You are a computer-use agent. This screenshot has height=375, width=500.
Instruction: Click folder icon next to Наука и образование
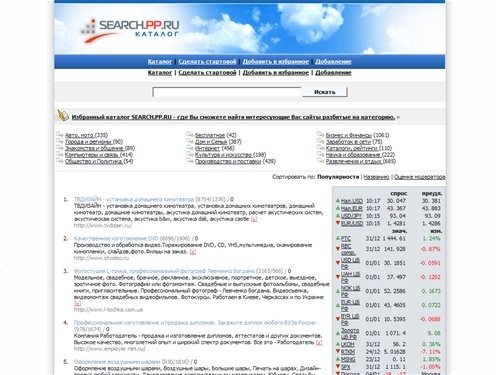tap(320, 154)
